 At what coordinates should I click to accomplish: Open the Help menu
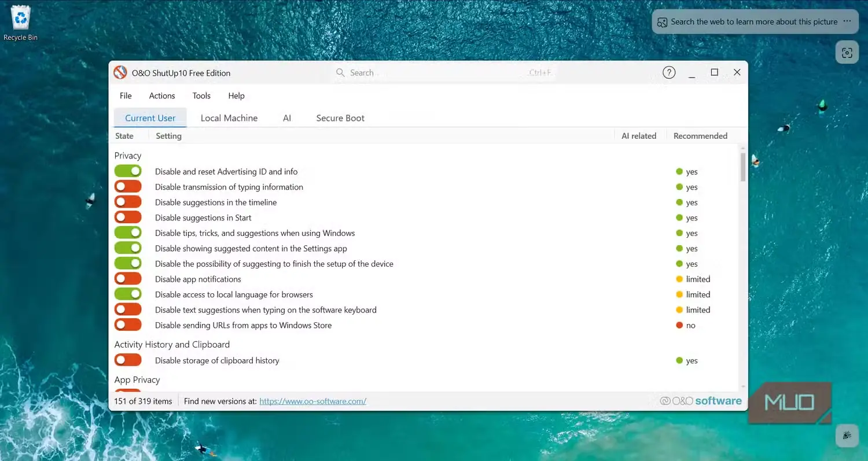(236, 95)
